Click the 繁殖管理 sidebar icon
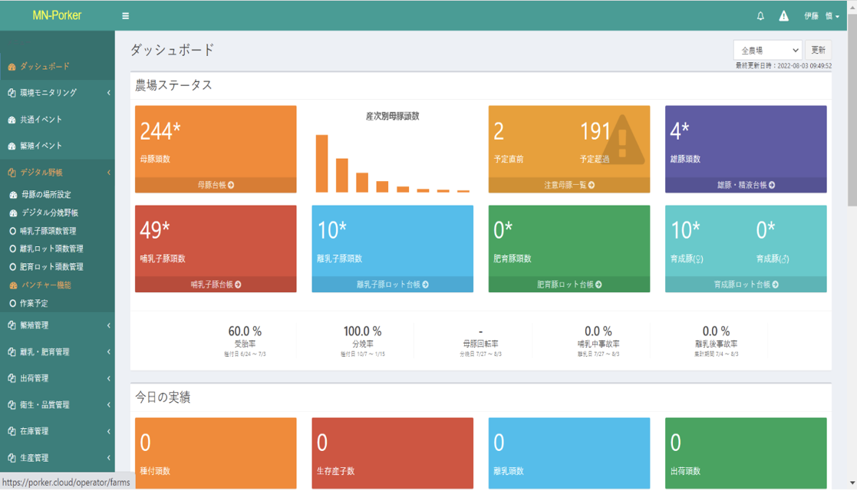Viewport: 857px width, 504px height. click(12, 325)
